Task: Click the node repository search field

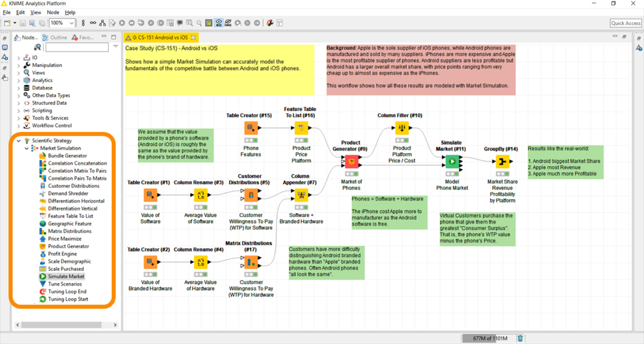Action: (77, 47)
